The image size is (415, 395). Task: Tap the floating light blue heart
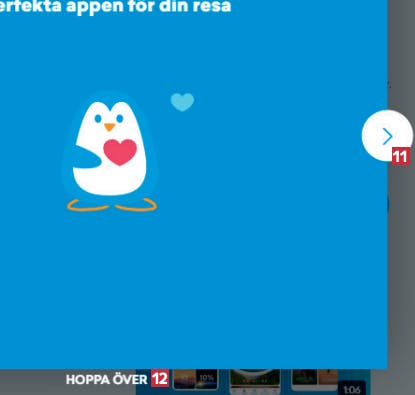(x=182, y=102)
